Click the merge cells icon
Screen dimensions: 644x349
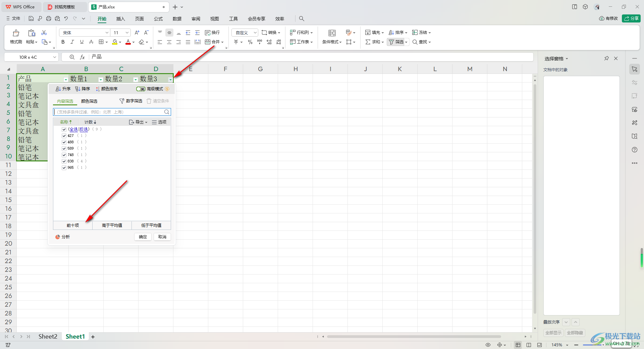(208, 42)
